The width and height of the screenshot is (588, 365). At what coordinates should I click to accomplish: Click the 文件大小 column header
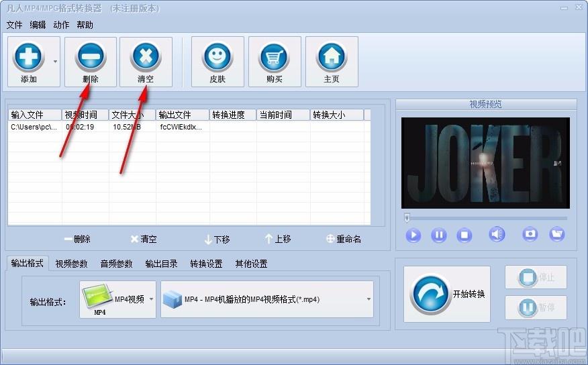[132, 115]
